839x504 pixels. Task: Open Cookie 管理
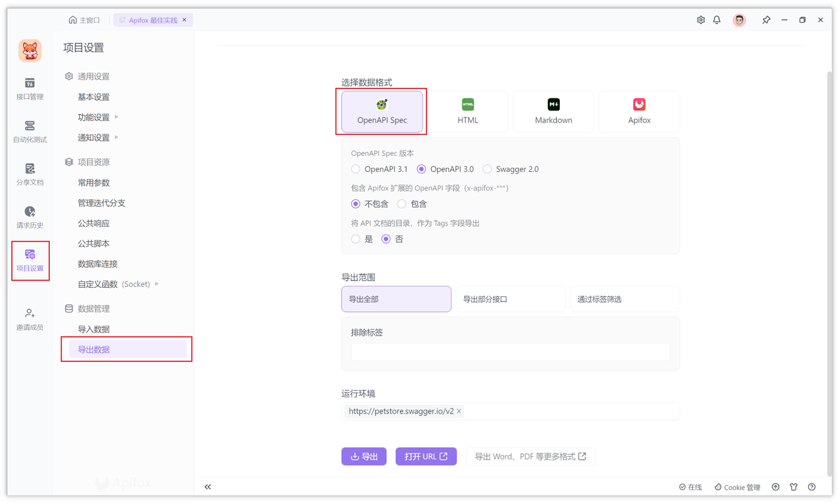tap(737, 487)
